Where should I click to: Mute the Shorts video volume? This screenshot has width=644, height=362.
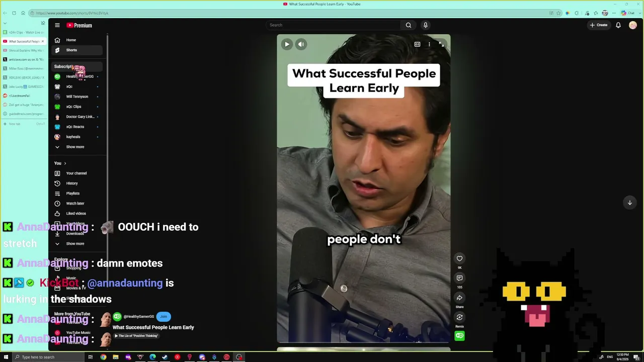[x=301, y=44]
